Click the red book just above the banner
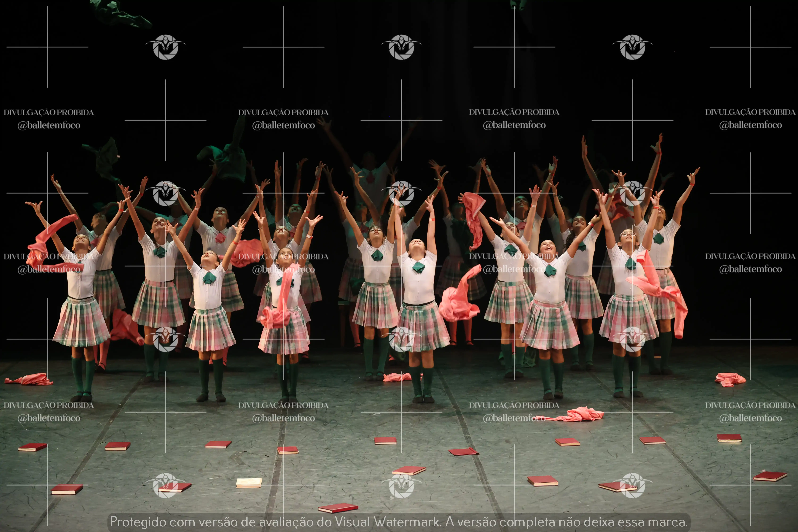Viewport: 798px width, 532px height. tap(338, 508)
